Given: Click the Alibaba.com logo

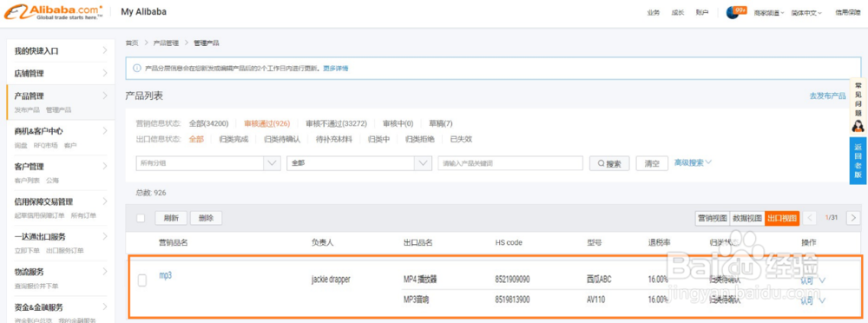Looking at the screenshot, I should (x=53, y=11).
